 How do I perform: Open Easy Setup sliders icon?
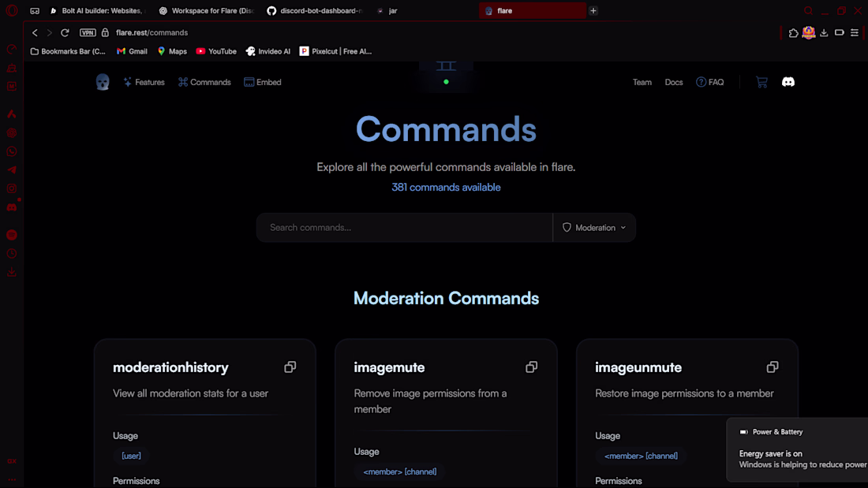855,32
